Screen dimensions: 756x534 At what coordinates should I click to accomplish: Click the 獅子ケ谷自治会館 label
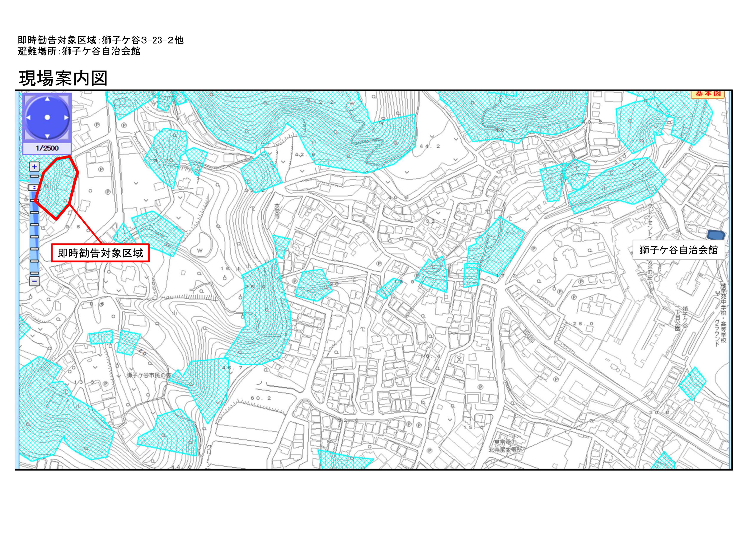tap(678, 250)
